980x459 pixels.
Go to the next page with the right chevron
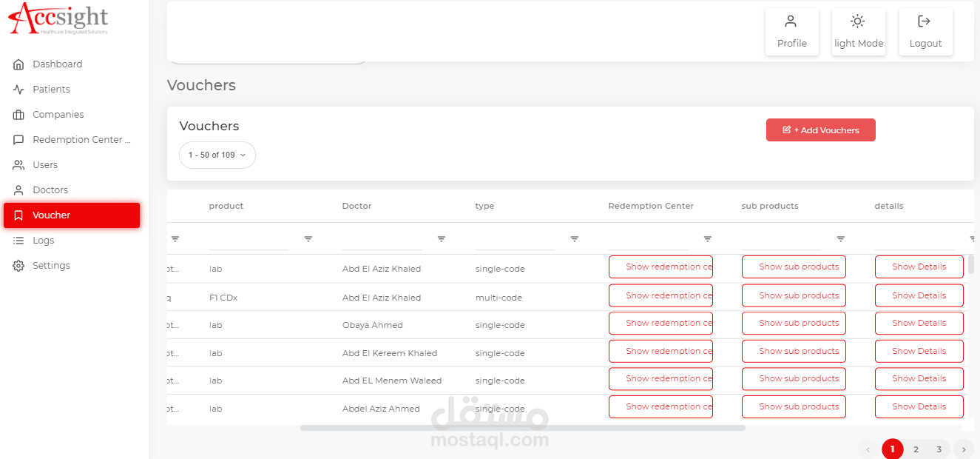pos(963,449)
